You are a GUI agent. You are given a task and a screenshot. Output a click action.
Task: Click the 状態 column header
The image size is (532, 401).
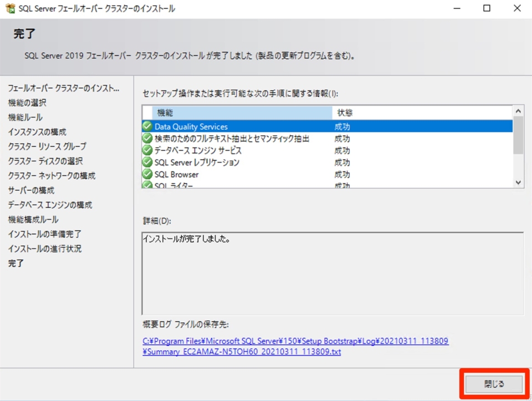422,113
